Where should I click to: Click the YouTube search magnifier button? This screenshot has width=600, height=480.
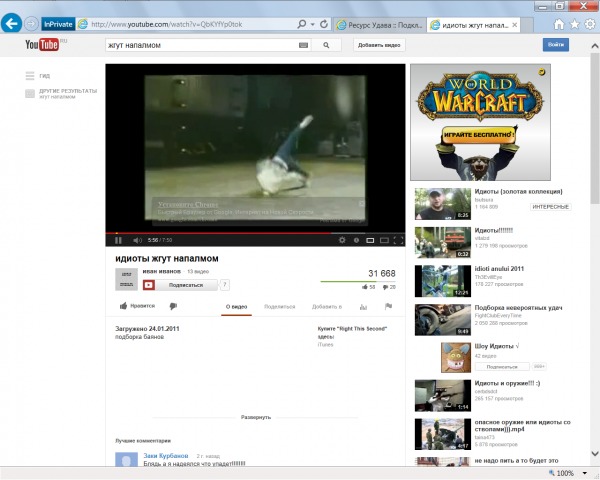pos(326,45)
